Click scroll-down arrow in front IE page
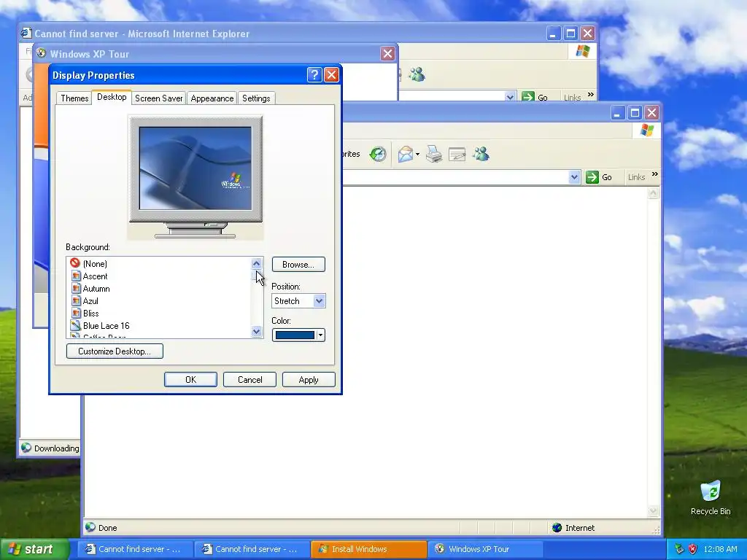This screenshot has width=747, height=560. click(x=653, y=511)
